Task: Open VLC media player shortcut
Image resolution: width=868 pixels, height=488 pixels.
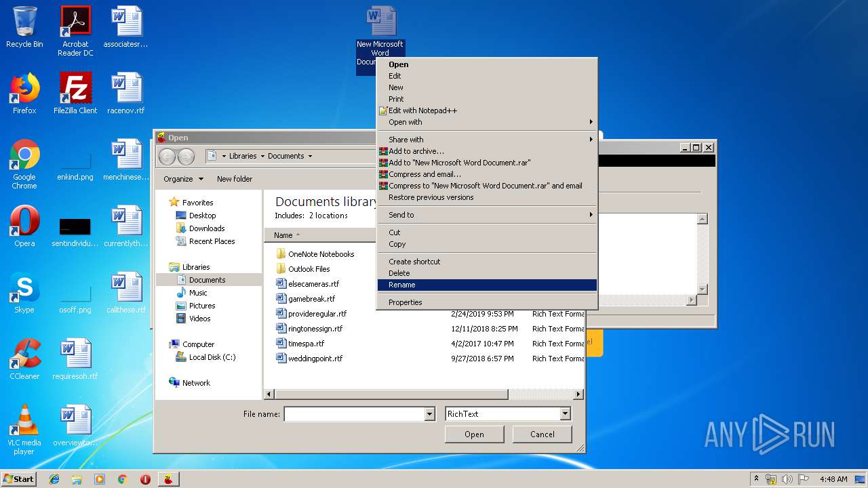Action: click(x=24, y=429)
